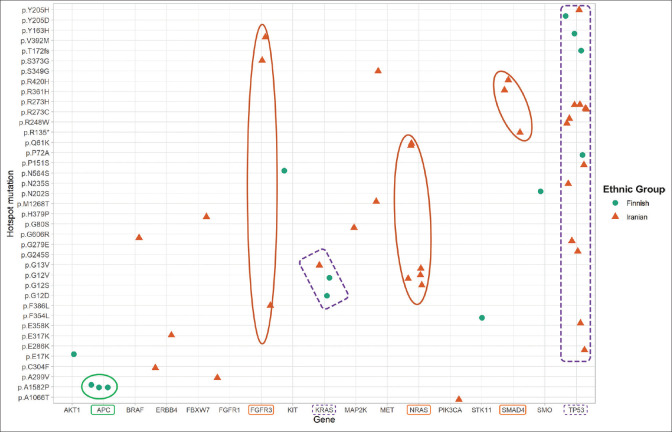Select the boxed FGFR3 gene label
This screenshot has width=672, height=432.
click(x=262, y=410)
